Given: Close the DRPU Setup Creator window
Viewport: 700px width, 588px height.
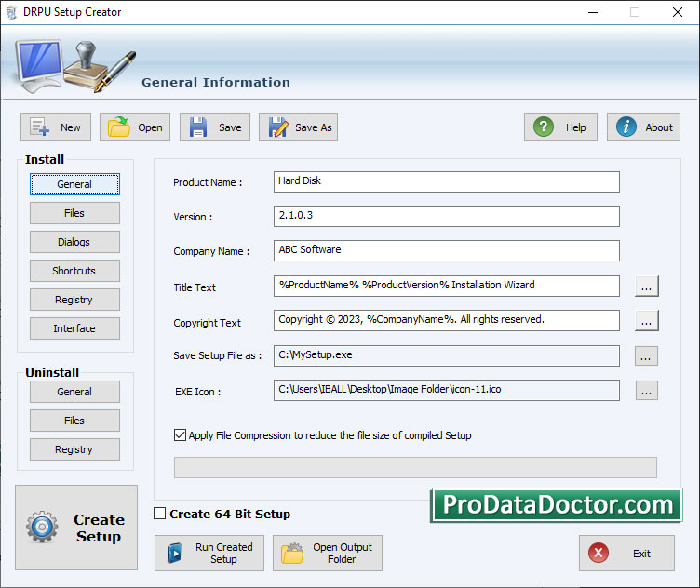Looking at the screenshot, I should pyautogui.click(x=678, y=12).
